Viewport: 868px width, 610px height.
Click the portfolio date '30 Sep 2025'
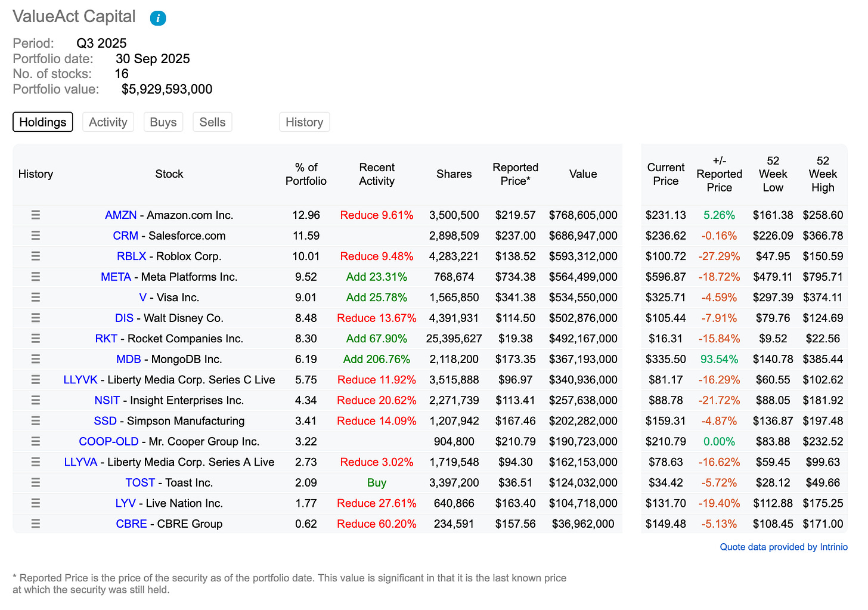pos(153,58)
